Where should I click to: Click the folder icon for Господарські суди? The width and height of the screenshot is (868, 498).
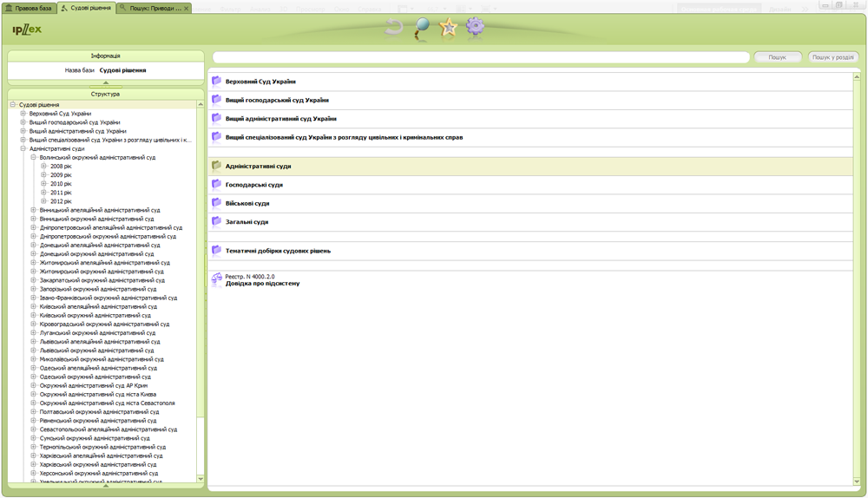[x=216, y=184]
